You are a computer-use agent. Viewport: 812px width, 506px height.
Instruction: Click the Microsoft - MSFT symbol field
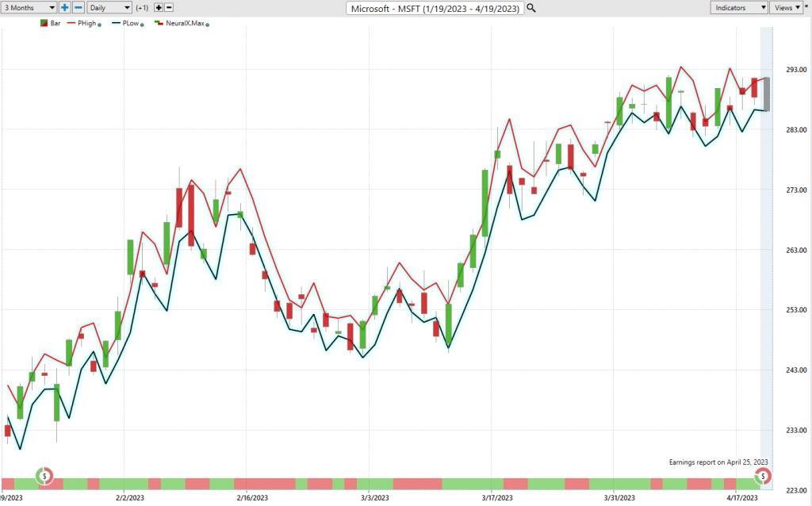coord(435,8)
